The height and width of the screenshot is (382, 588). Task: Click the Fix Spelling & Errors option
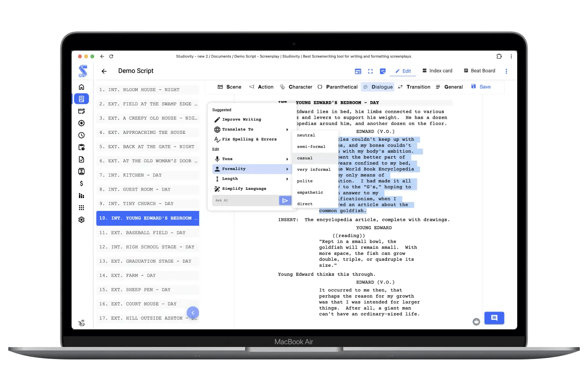tap(249, 139)
